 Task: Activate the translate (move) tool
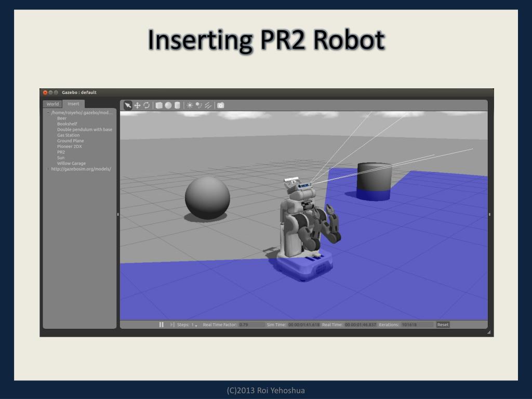click(137, 105)
